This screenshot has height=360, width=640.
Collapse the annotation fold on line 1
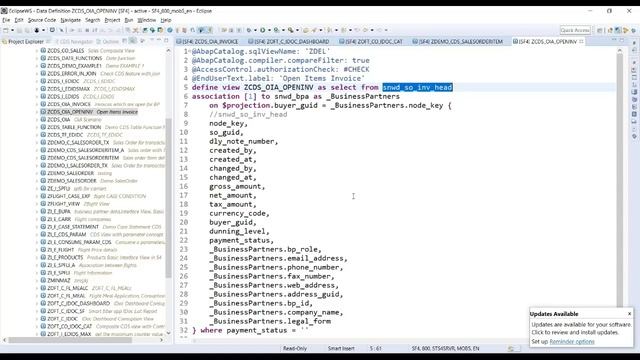pyautogui.click(x=190, y=51)
